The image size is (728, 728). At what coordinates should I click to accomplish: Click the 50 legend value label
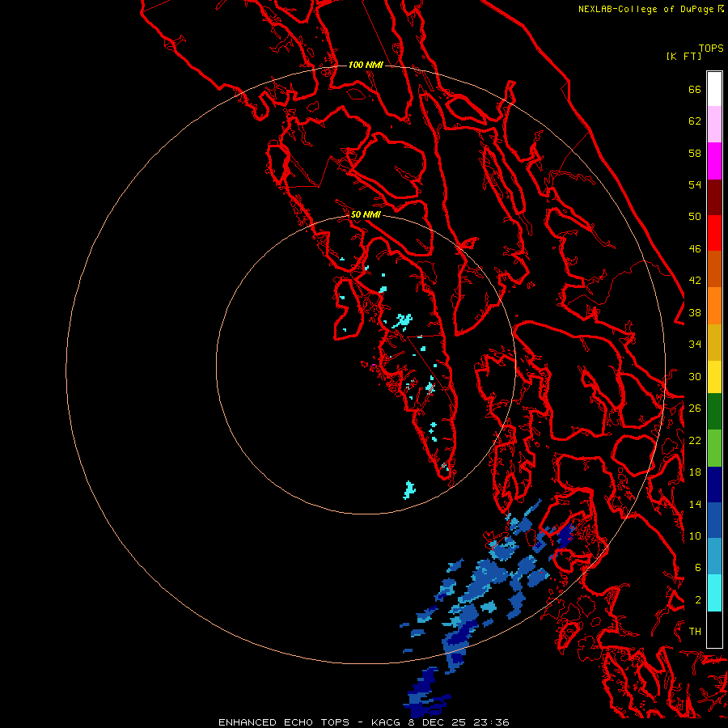[x=695, y=217]
